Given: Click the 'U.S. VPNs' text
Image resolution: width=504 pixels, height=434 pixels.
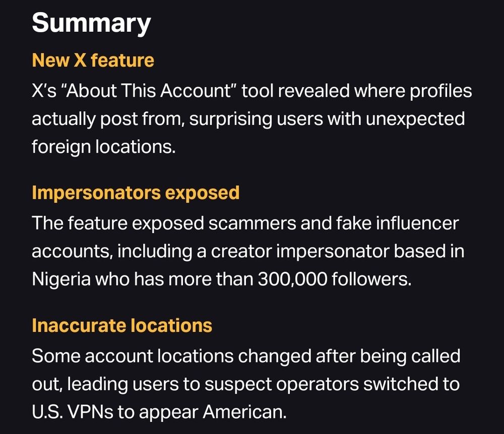Looking at the screenshot, I should pos(73,411).
